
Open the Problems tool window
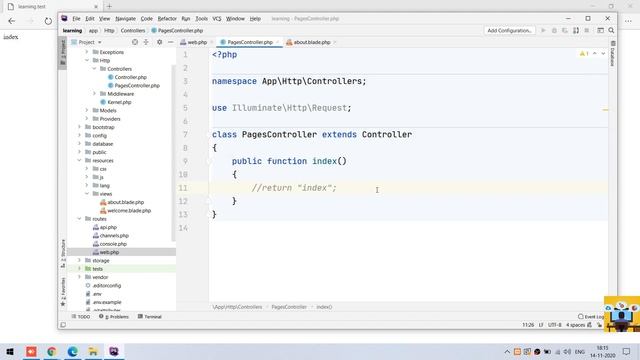tap(114, 317)
